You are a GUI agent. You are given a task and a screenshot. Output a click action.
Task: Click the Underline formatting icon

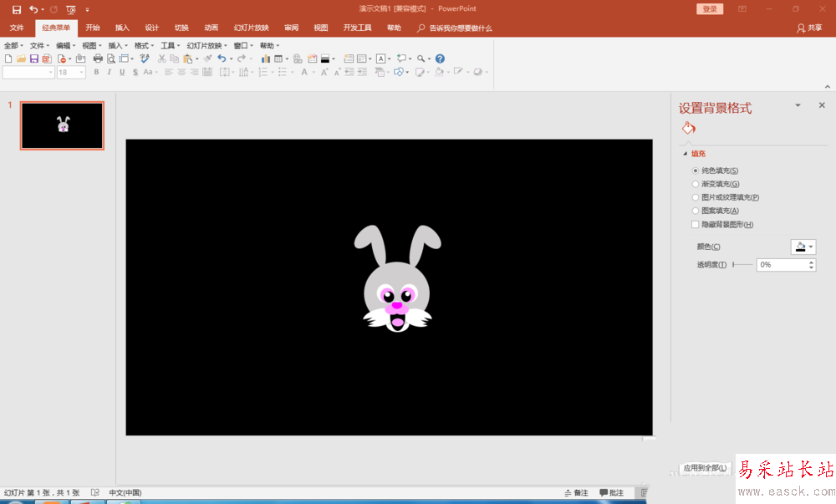122,73
